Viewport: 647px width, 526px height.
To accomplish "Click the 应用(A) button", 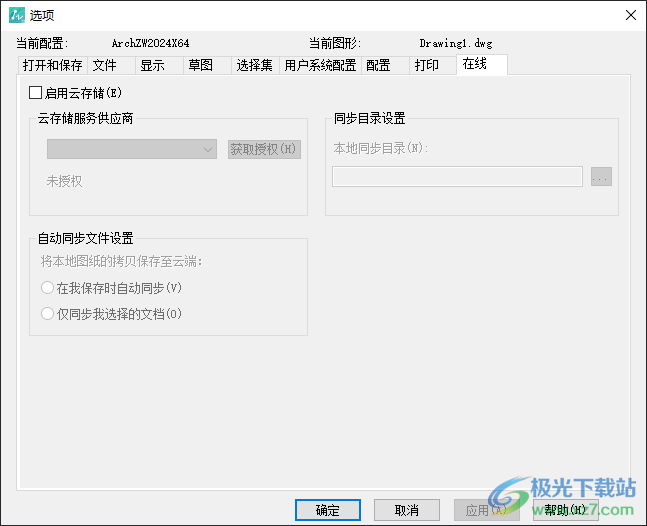I will 486,510.
